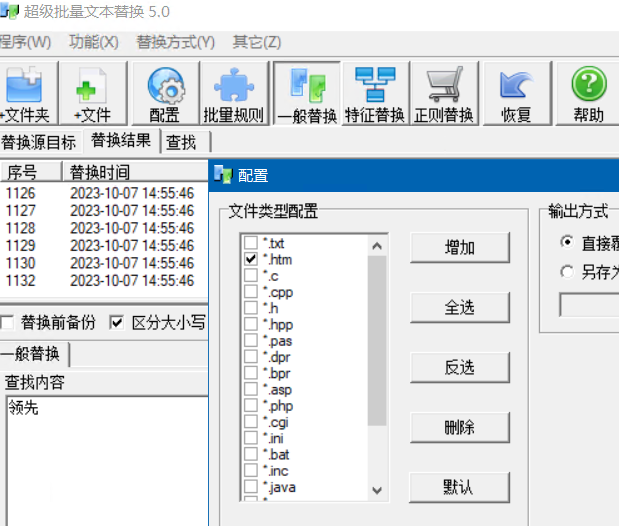619x526 pixels.
Task: Click the 全选 button
Action: [x=459, y=308]
